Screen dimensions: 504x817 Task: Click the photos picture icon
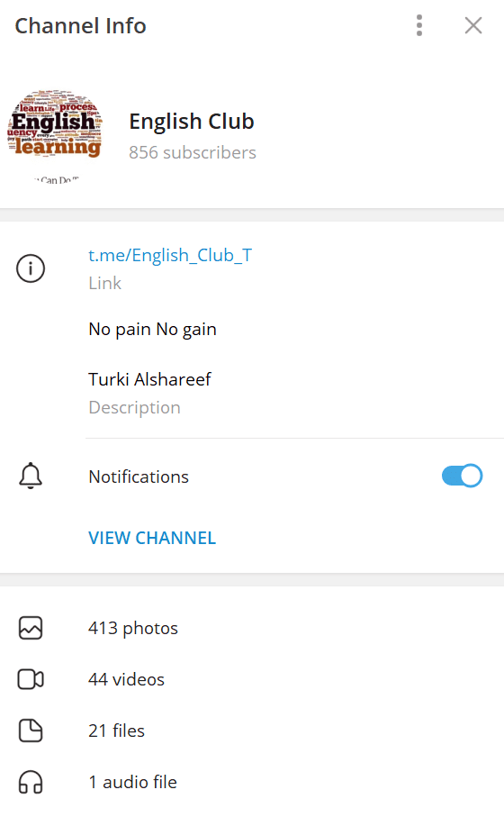(31, 628)
